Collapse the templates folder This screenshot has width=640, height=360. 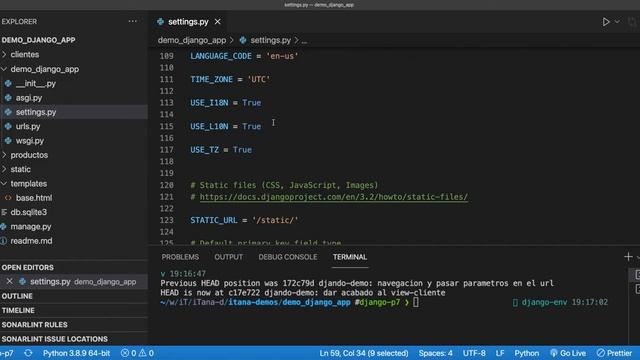[x=29, y=183]
